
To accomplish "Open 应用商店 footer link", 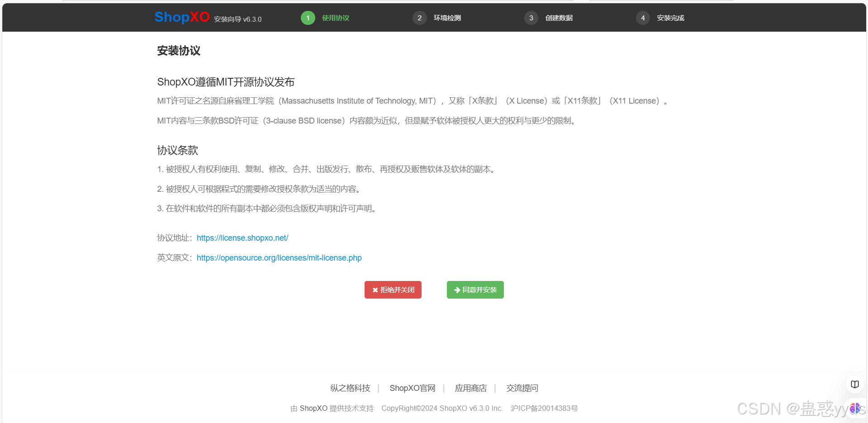I will (471, 388).
